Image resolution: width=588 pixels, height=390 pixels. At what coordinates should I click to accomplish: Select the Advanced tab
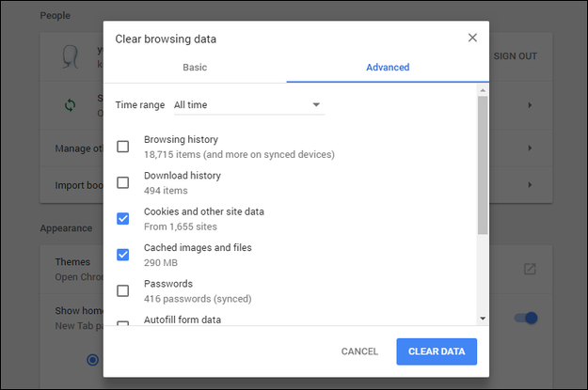coord(388,68)
